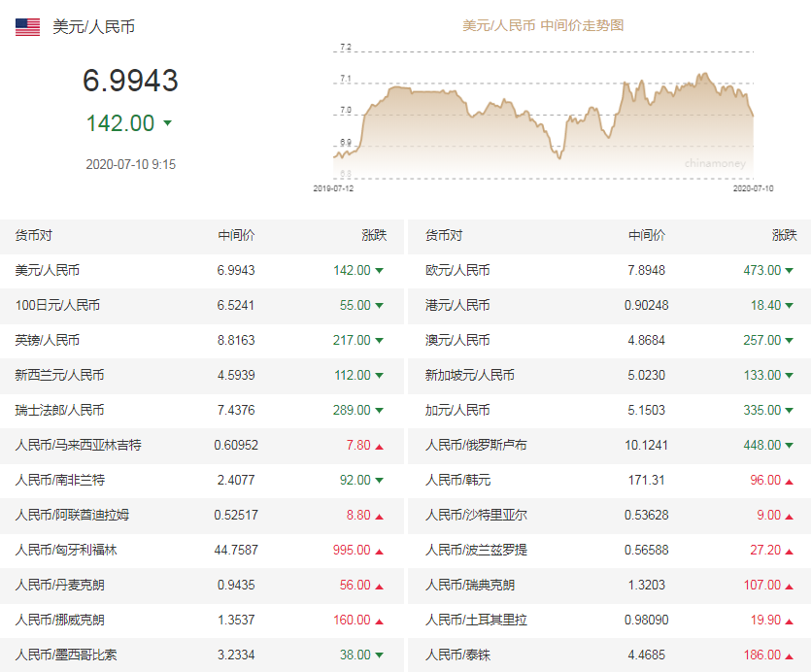Select the 新加坡元/人民币 currency pair

click(470, 375)
